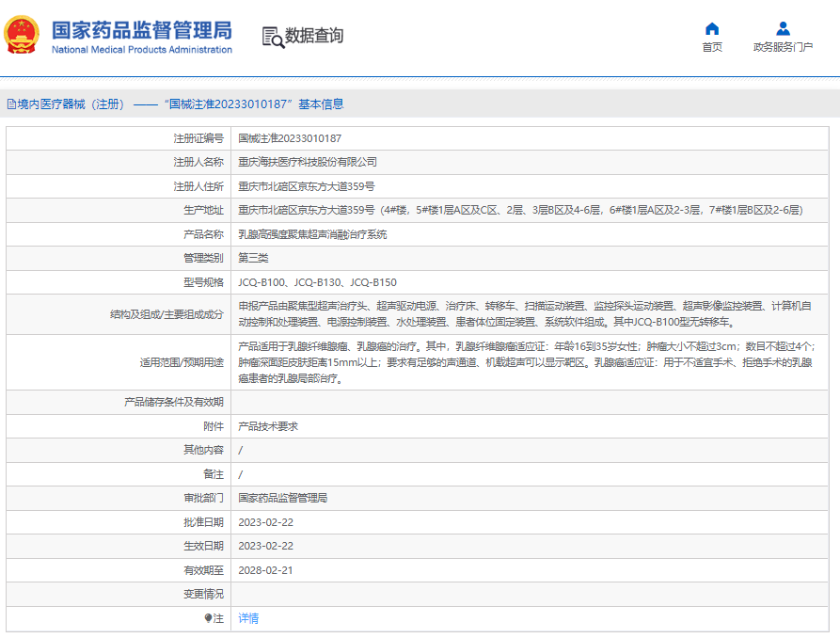Viewport: 840px width, 638px height.
Task: Click registrant address 重庆市北碚区京东方大道359号
Action: 307,186
